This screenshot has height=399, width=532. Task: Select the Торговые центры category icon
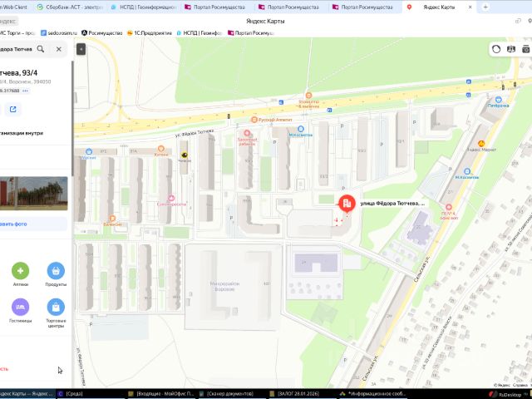click(x=56, y=307)
